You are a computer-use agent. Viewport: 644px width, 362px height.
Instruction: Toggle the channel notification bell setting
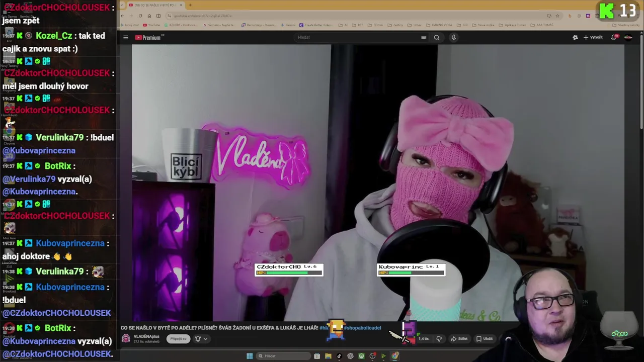[x=198, y=339]
